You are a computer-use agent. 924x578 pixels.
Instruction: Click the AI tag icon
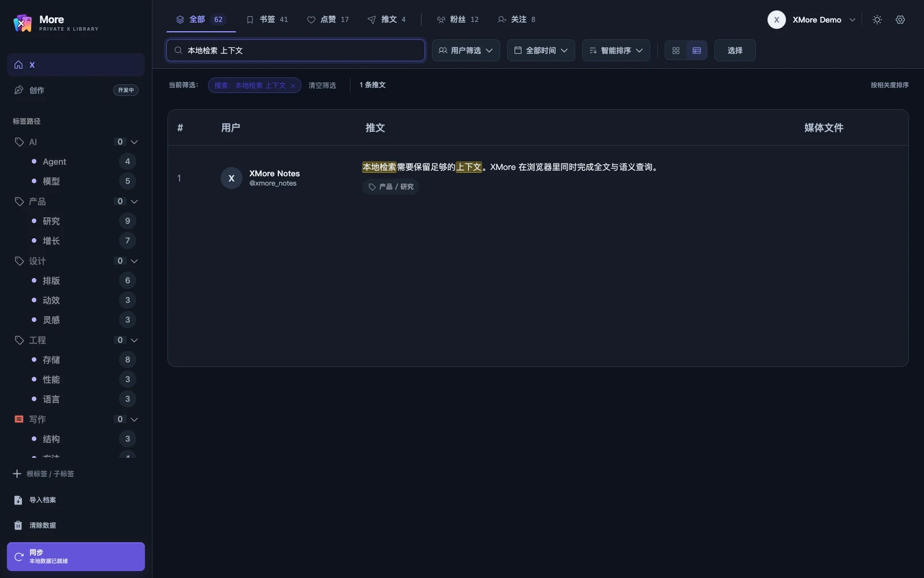point(19,142)
